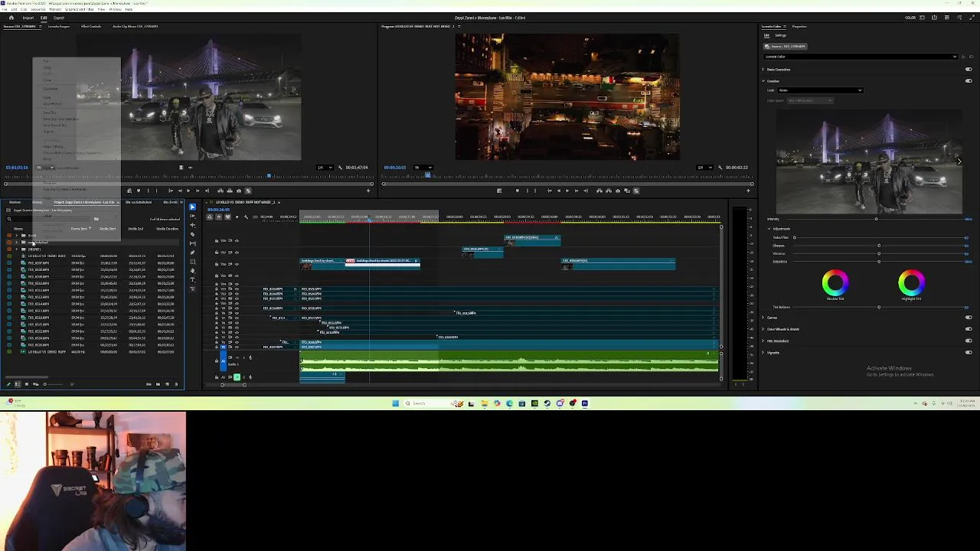This screenshot has height=551, width=980.
Task: Open the Window menu
Action: tap(115, 9)
